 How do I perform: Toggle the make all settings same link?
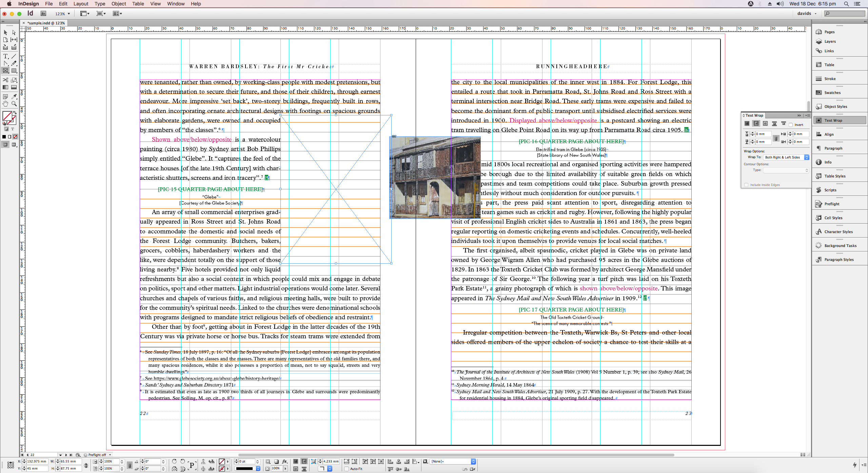click(x=776, y=138)
